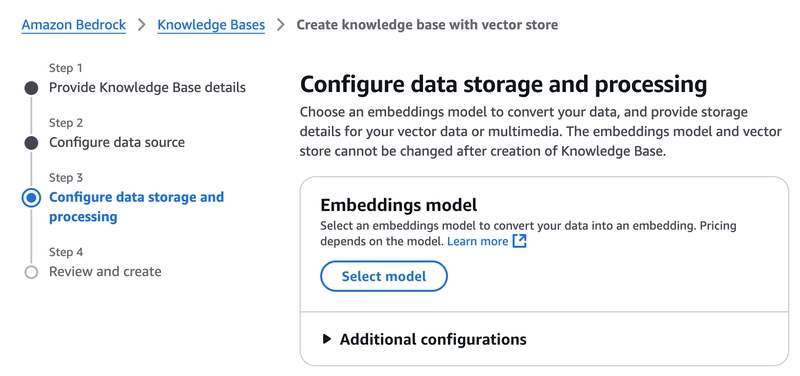Jump to Review and create step

tap(105, 272)
